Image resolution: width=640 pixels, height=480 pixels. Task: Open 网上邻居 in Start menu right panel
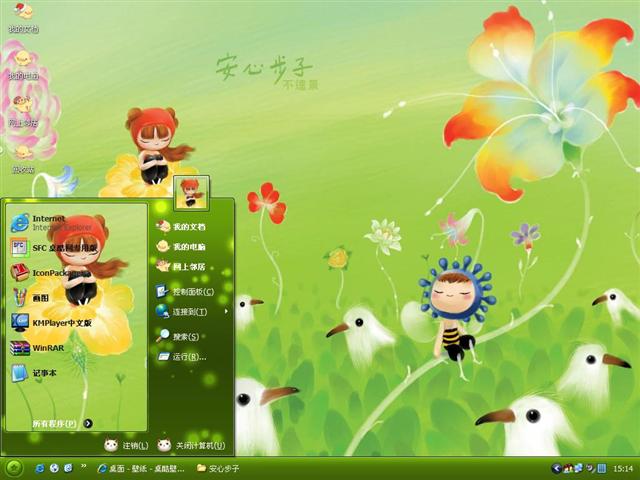(180, 267)
